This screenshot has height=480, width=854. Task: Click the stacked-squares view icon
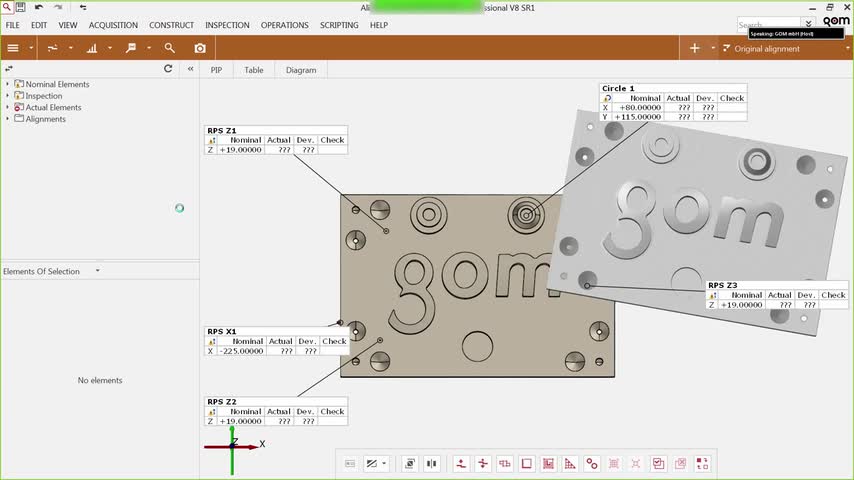tap(410, 464)
